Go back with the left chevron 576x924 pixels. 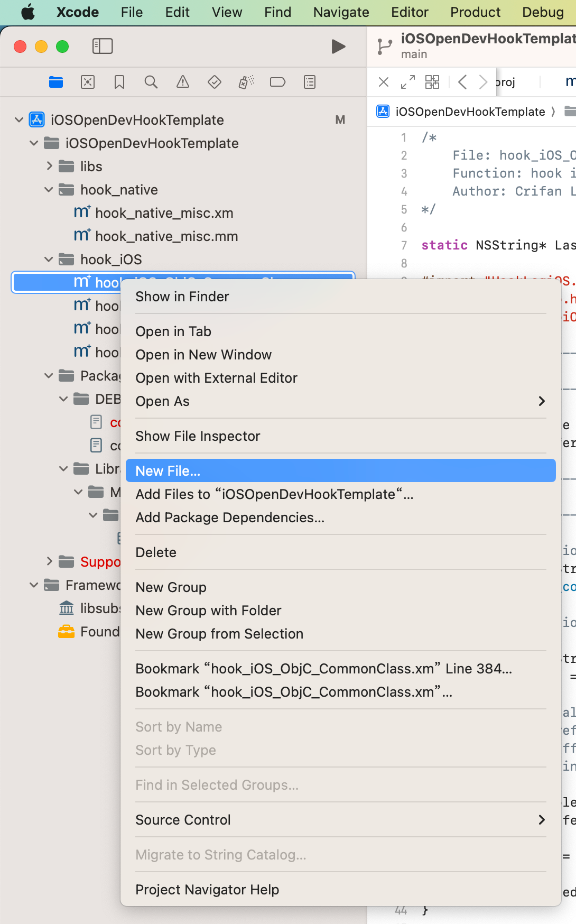462,82
